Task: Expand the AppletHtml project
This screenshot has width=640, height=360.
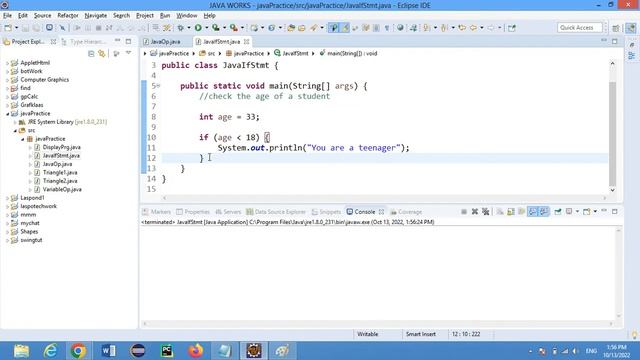Action: click(x=7, y=63)
